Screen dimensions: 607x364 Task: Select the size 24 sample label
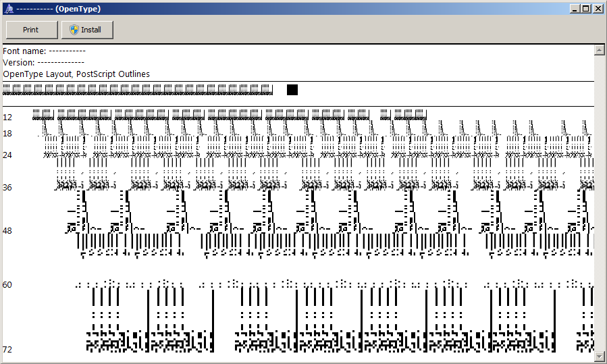click(7, 155)
